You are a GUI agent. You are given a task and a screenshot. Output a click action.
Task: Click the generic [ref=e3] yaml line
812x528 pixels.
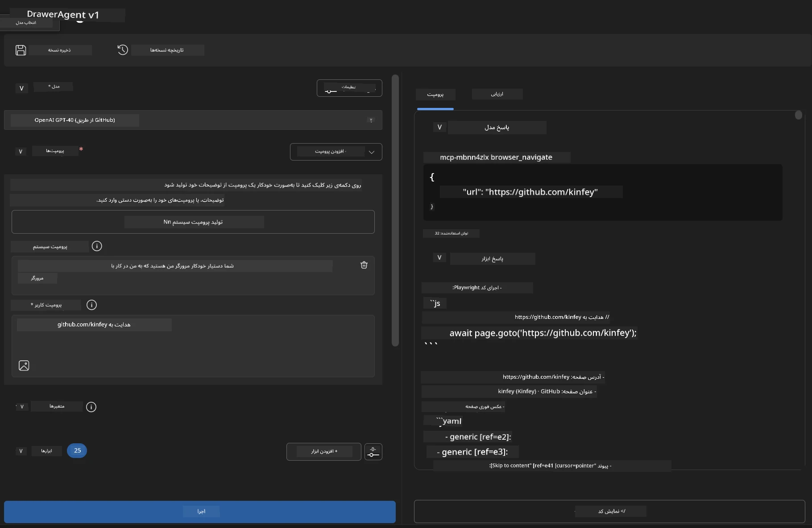pyautogui.click(x=472, y=452)
